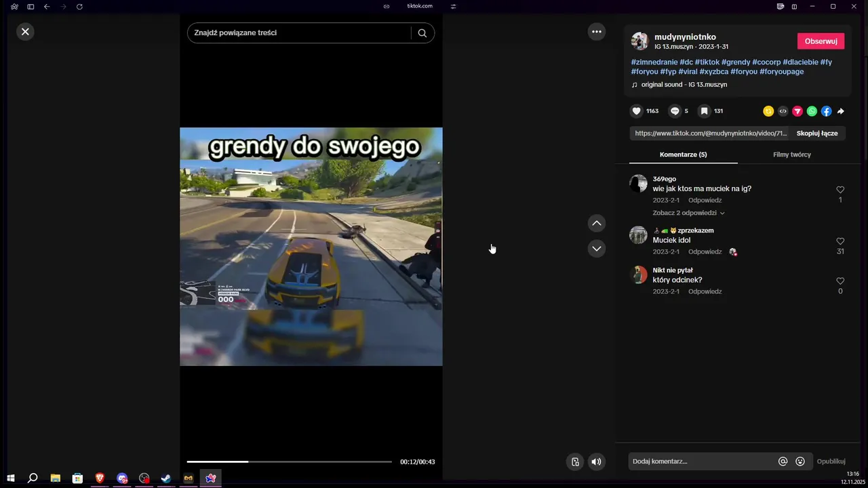Click the search magnifier icon in the search box
Viewport: 868px width, 488px height.
[422, 33]
